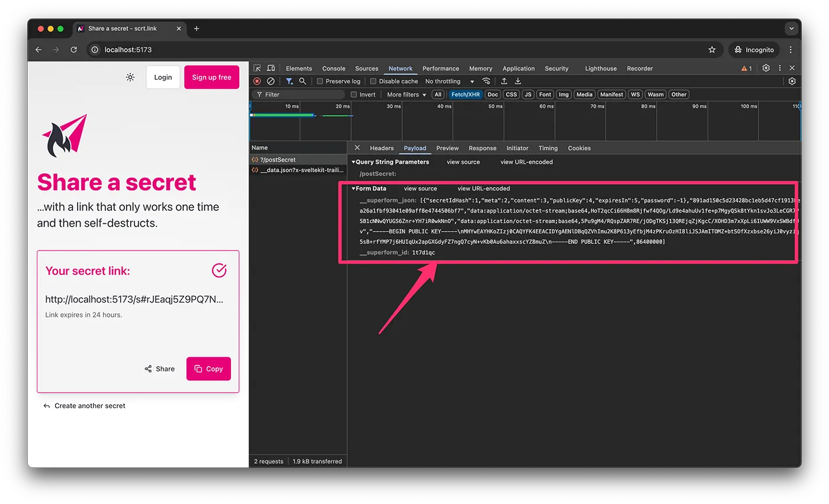Open DevTools settings gear
Viewport: 829px width, 504px height.
766,68
